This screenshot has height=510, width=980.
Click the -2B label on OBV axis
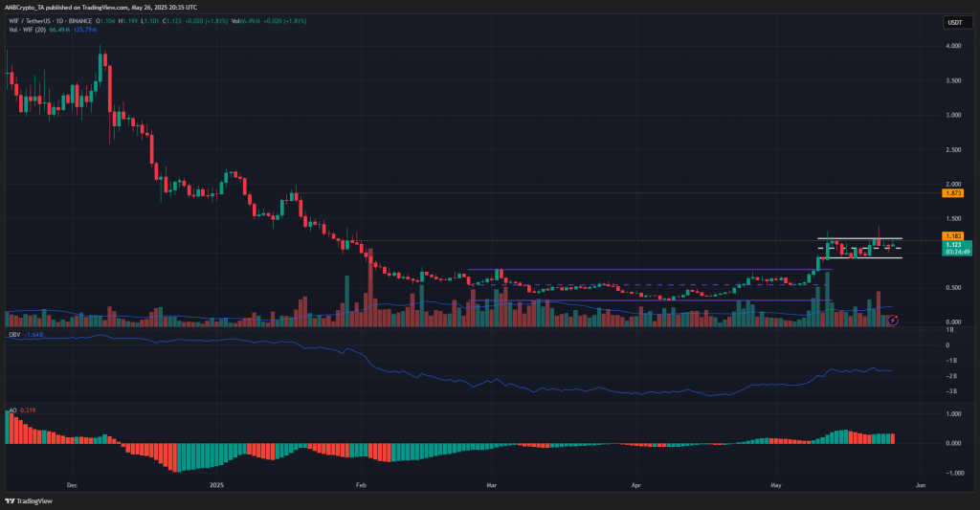pos(951,376)
